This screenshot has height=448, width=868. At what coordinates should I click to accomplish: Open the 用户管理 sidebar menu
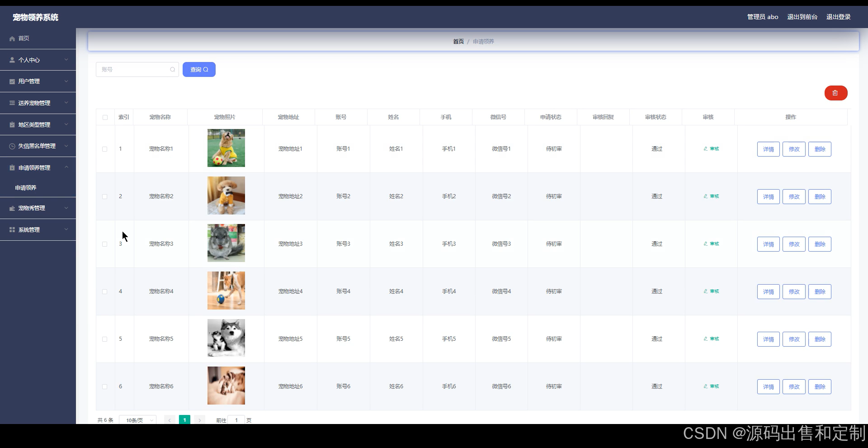point(38,81)
